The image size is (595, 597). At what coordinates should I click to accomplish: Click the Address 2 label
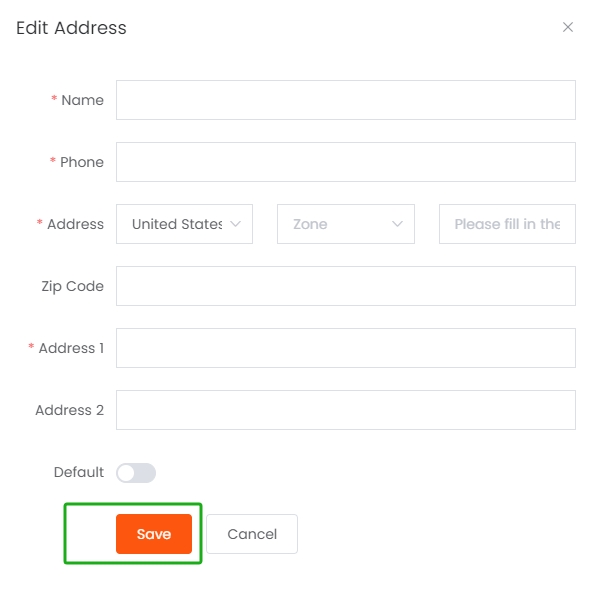coord(69,410)
